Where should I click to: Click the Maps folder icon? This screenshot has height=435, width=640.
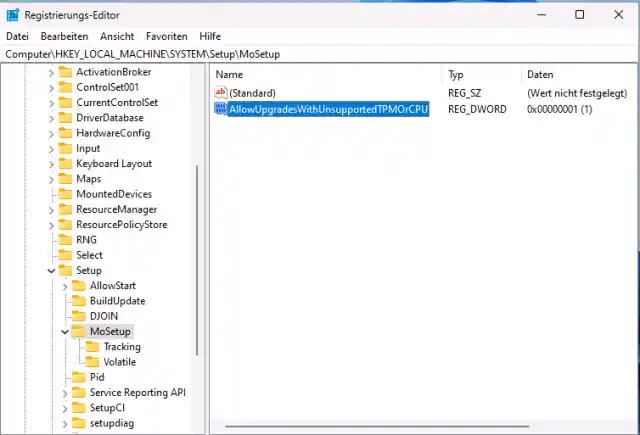pyautogui.click(x=65, y=179)
